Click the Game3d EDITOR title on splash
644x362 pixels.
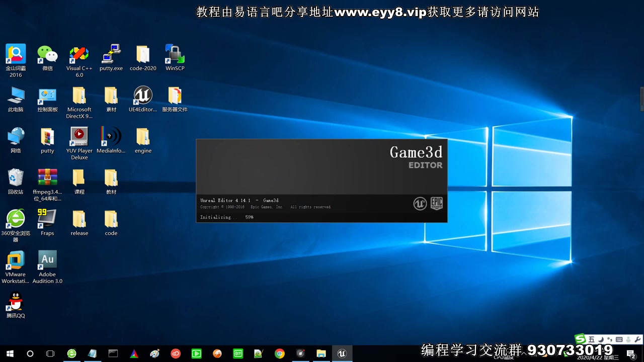pos(416,157)
